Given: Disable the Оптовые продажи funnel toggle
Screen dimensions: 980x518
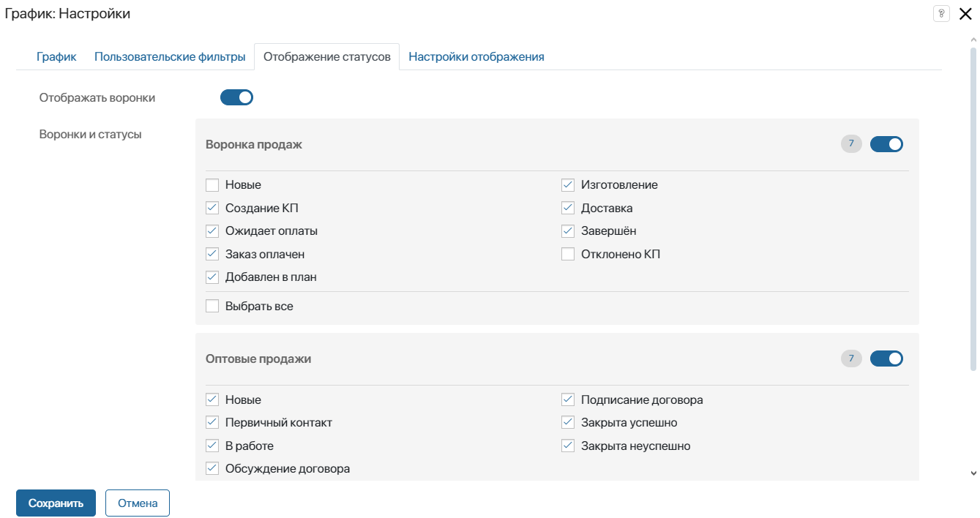Looking at the screenshot, I should 886,359.
